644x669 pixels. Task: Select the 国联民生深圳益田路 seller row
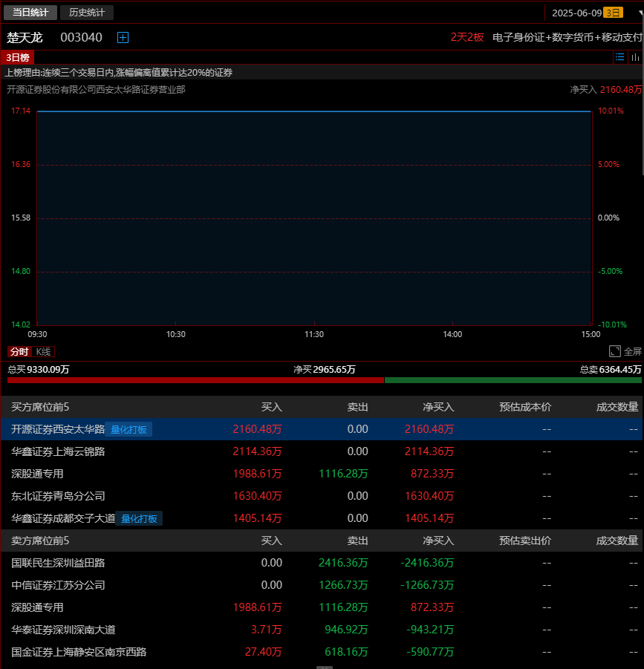click(x=322, y=563)
